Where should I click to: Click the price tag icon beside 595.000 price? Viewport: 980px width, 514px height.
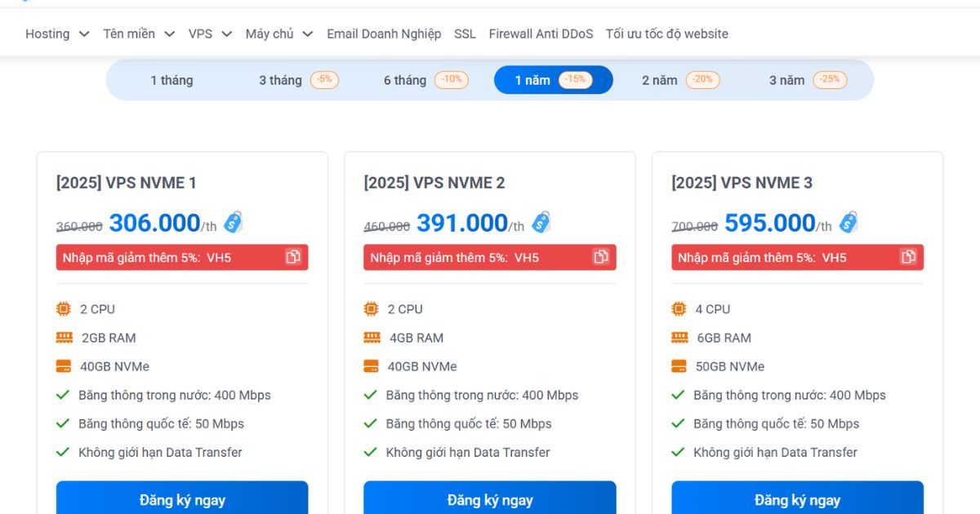click(849, 221)
